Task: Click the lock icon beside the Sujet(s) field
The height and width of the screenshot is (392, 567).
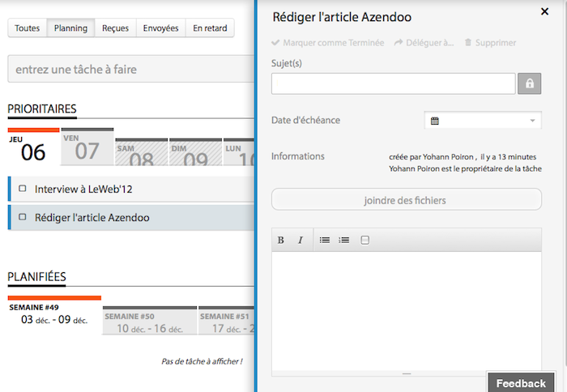Action: (x=529, y=83)
